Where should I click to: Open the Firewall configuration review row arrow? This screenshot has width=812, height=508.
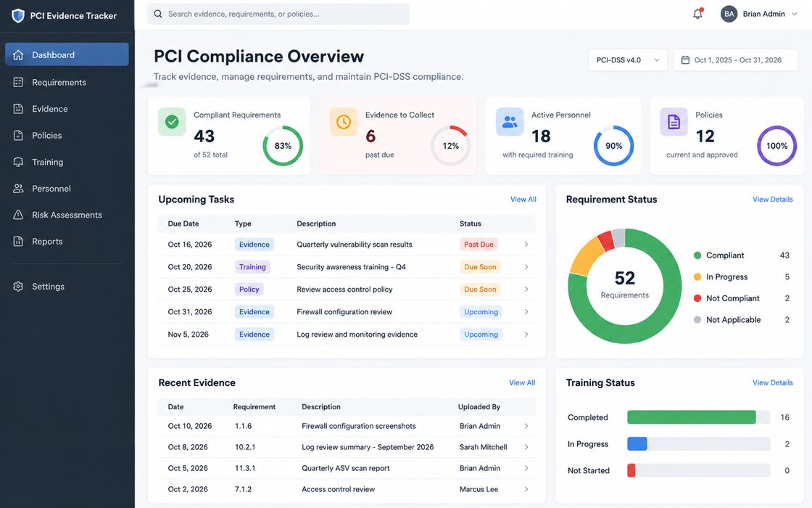526,311
